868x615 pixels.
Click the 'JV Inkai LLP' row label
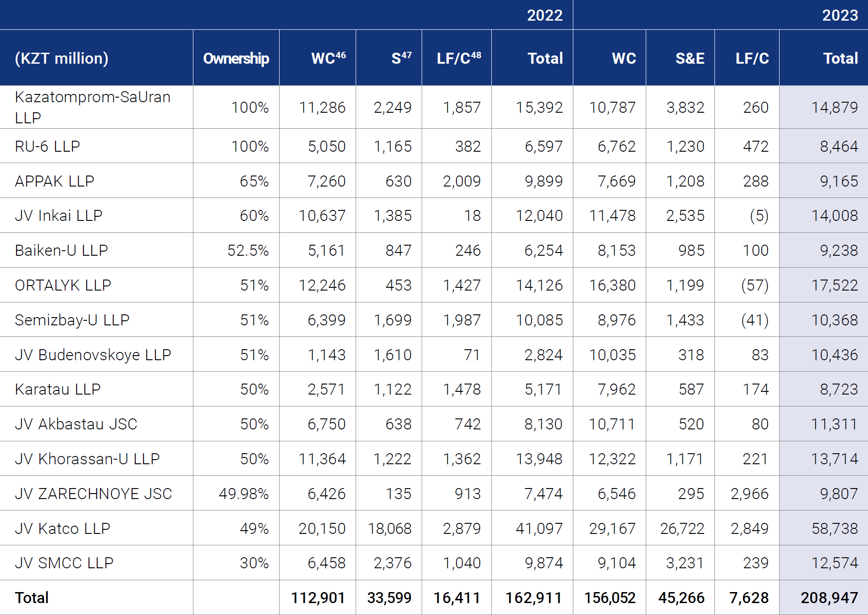click(59, 215)
